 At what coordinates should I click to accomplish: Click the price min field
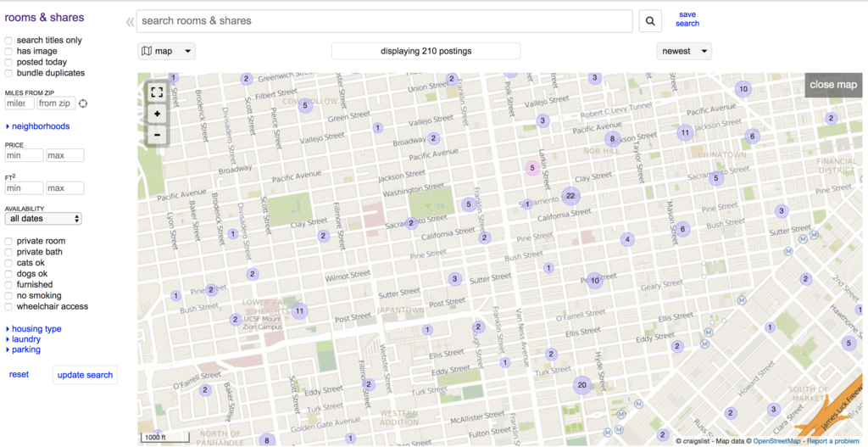[x=24, y=156]
